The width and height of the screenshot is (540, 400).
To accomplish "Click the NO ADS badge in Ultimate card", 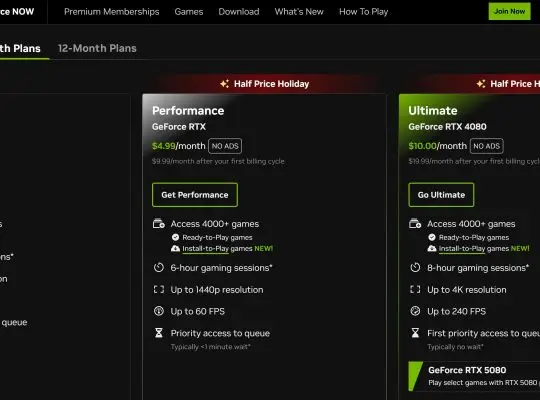I will coord(486,146).
